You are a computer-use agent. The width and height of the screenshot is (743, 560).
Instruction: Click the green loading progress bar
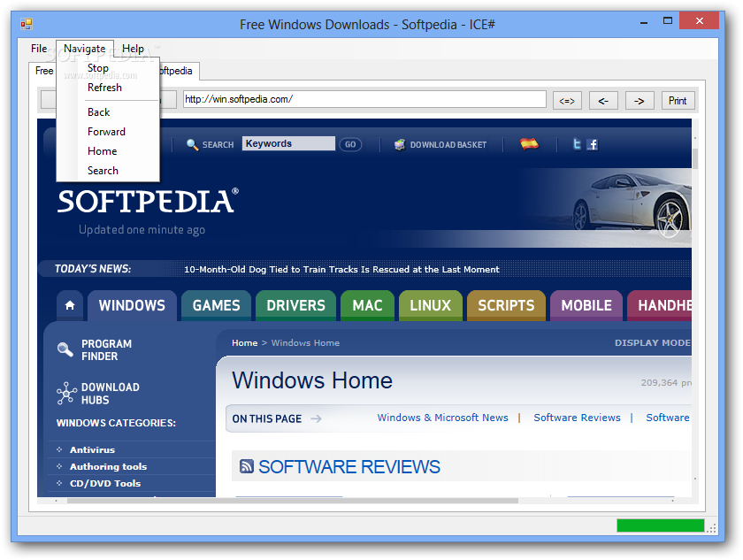click(x=661, y=525)
